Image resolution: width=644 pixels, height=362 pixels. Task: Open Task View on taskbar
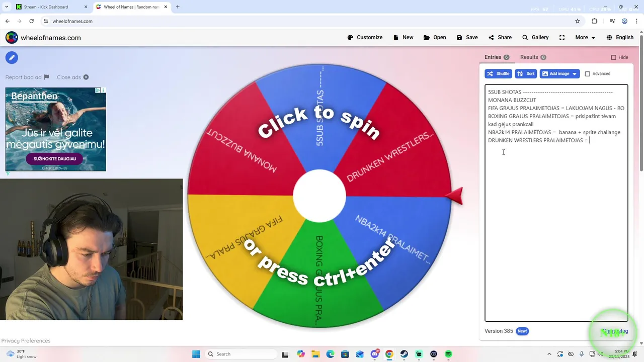coord(285,354)
